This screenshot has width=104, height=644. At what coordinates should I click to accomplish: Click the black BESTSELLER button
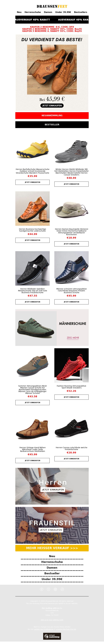[52, 125]
